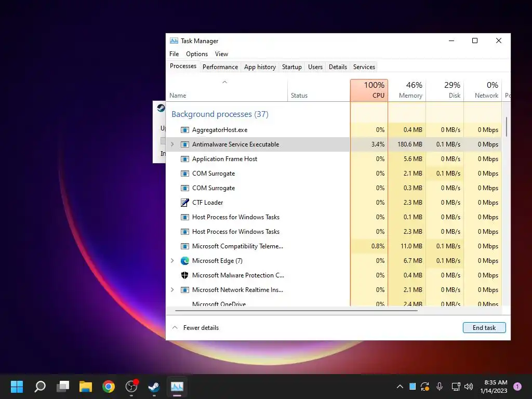Switch to the Users tab
This screenshot has width=532, height=399.
(315, 67)
